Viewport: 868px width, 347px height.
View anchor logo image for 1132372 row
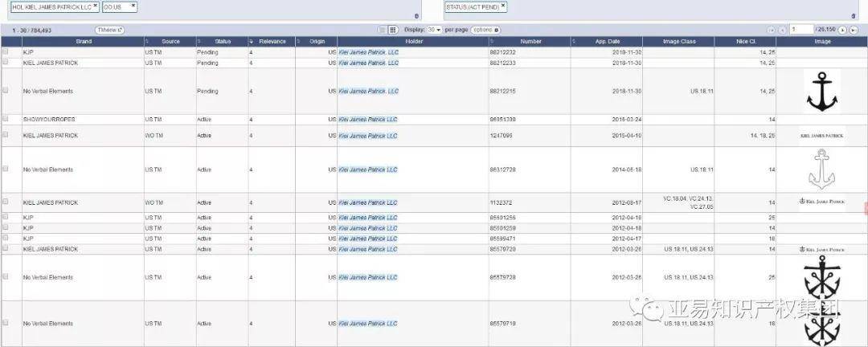pyautogui.click(x=822, y=202)
